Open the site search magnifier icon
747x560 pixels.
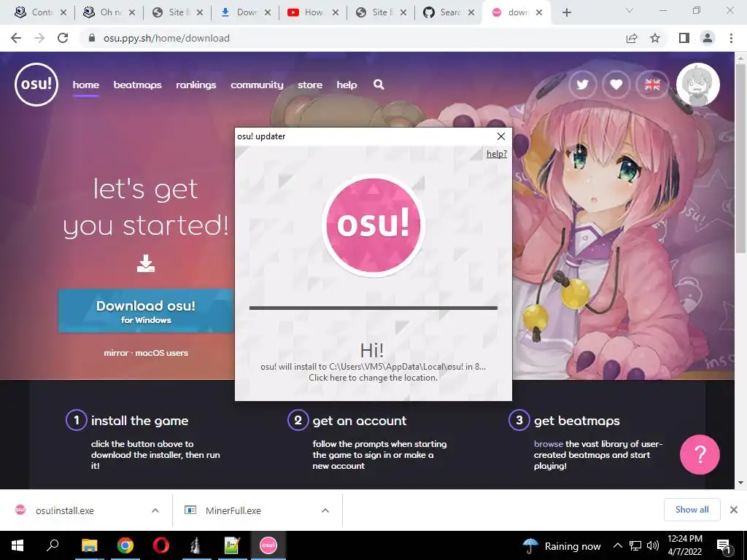coord(379,85)
